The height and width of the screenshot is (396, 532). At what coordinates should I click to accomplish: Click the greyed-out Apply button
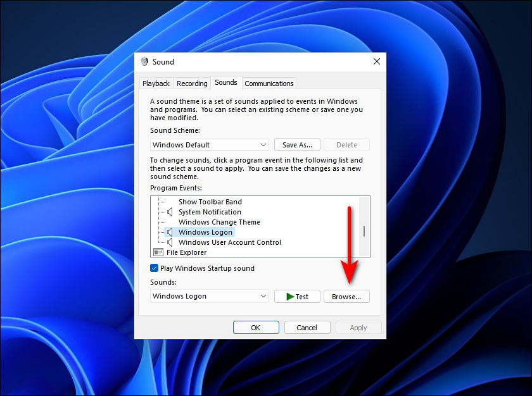(358, 328)
